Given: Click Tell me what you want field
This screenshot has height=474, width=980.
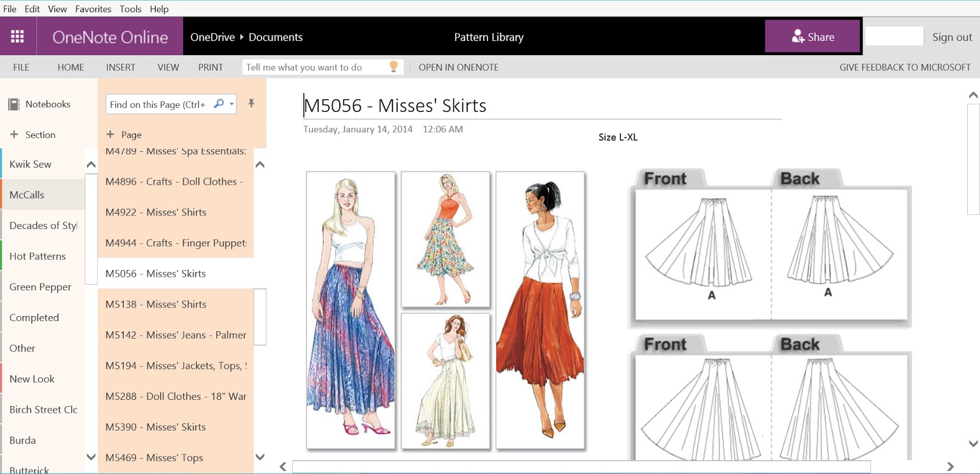Looking at the screenshot, I should [x=323, y=67].
